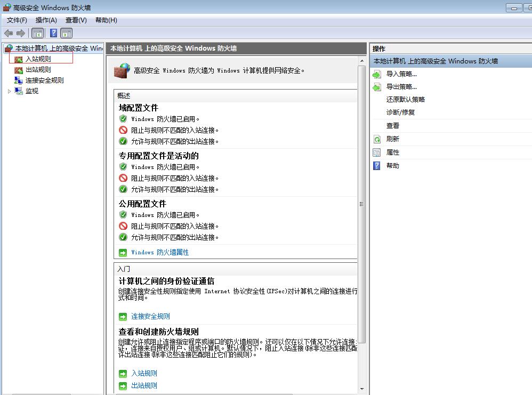Select 入站规则 in the left tree
532x395 pixels.
click(x=38, y=59)
